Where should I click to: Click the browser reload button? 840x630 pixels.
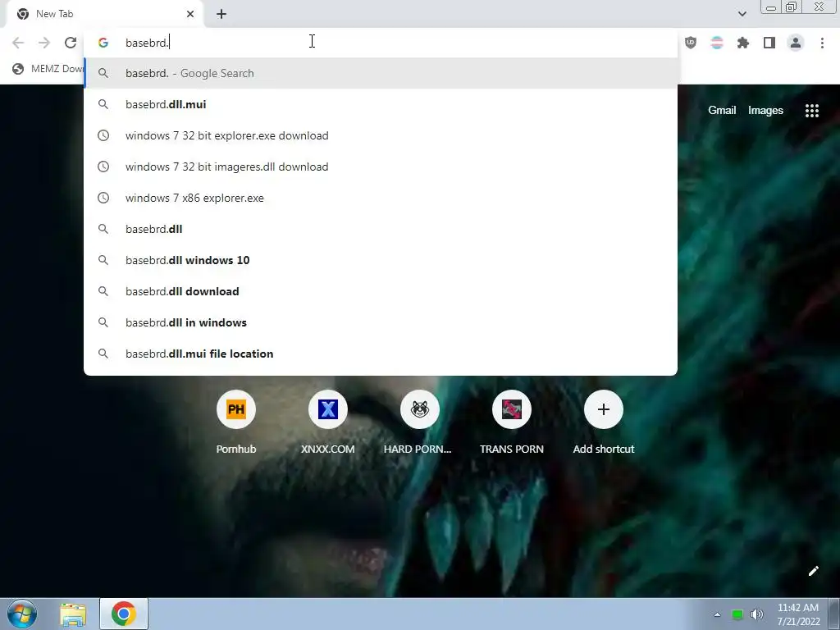(71, 43)
